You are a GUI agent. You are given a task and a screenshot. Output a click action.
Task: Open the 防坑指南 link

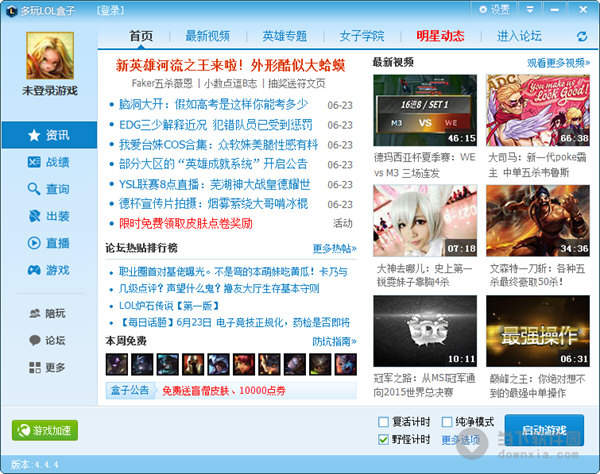tap(334, 341)
